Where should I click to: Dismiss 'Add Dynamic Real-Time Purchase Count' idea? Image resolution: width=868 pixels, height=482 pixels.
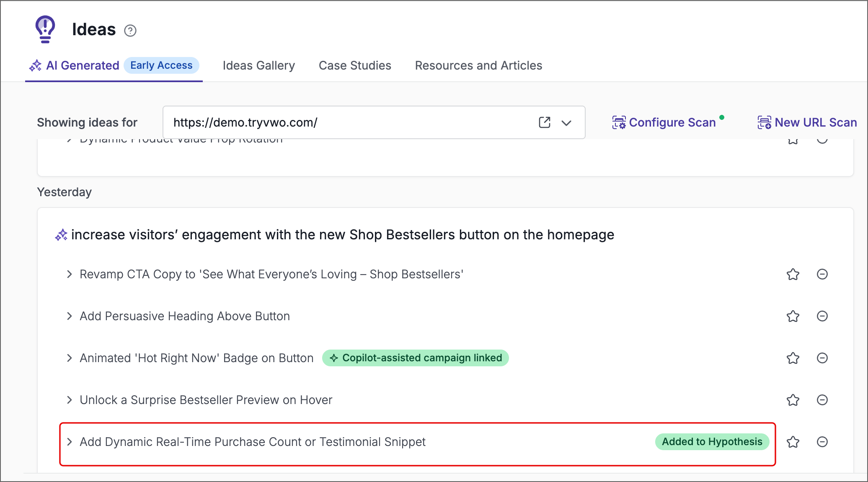(x=822, y=442)
